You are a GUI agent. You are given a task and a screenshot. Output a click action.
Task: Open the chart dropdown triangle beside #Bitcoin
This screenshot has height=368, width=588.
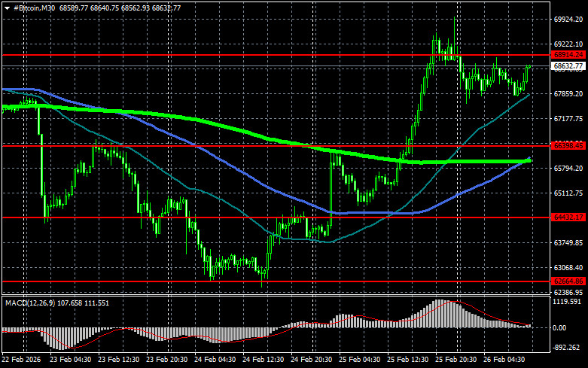[7, 8]
